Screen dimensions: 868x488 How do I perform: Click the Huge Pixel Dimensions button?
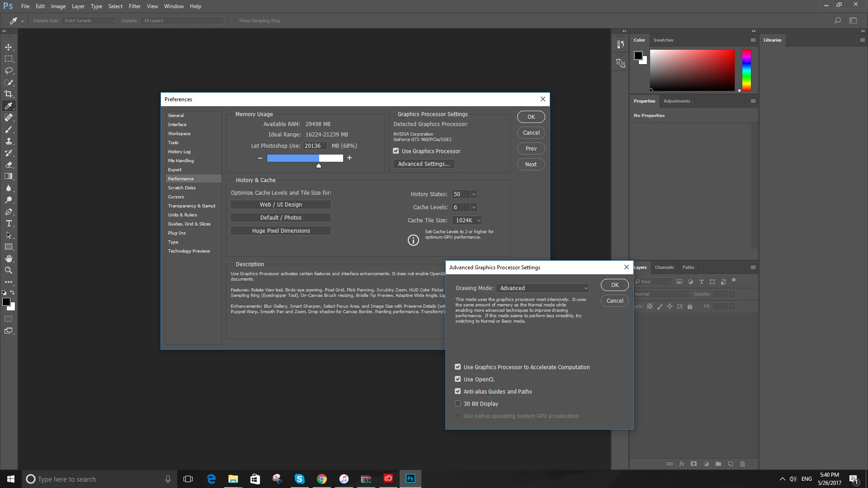[x=281, y=230]
